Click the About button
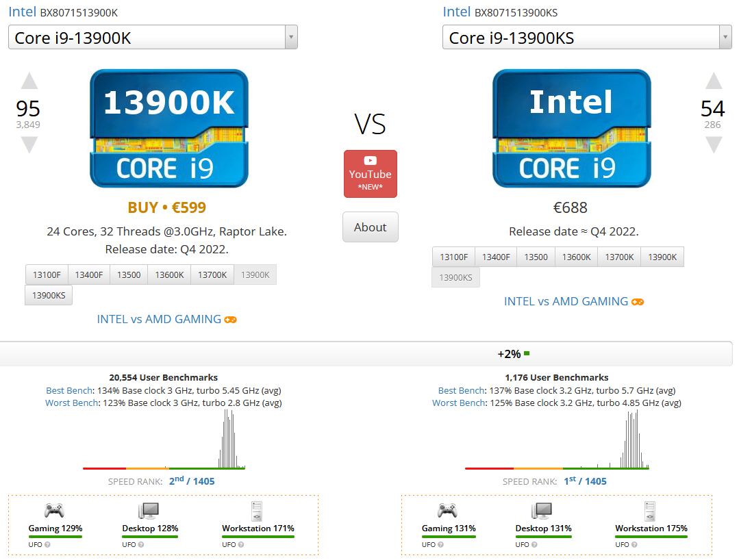This screenshot has height=560, width=739. coord(371,227)
